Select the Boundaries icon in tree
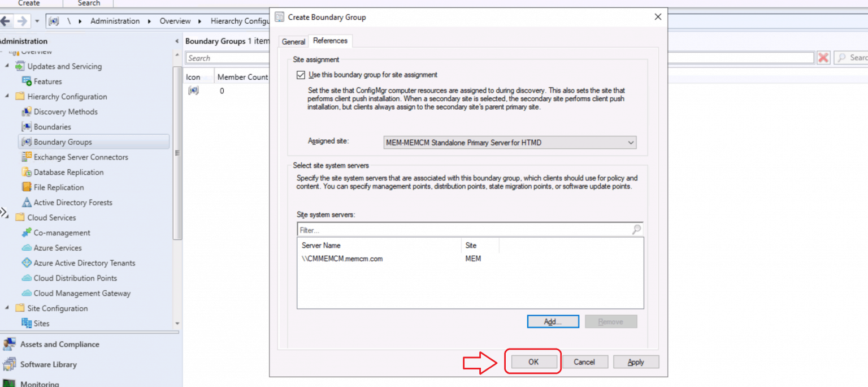 26,127
